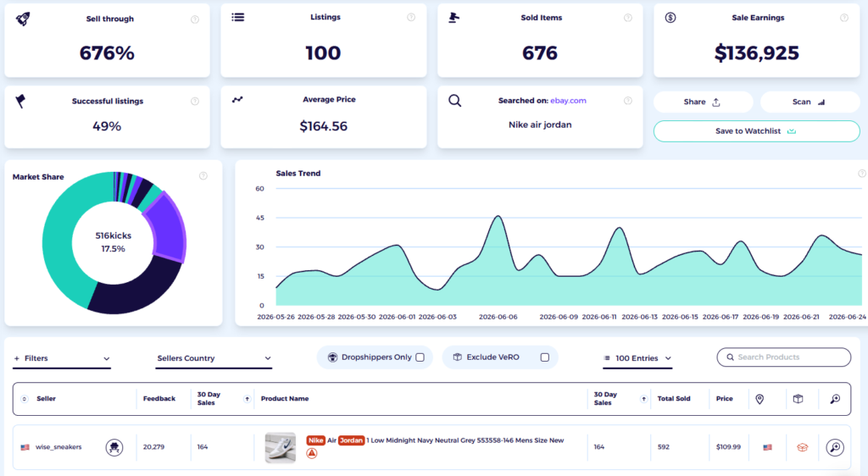The height and width of the screenshot is (476, 868).
Task: Open help tooltip for Sales Trend chart
Action: (x=862, y=173)
